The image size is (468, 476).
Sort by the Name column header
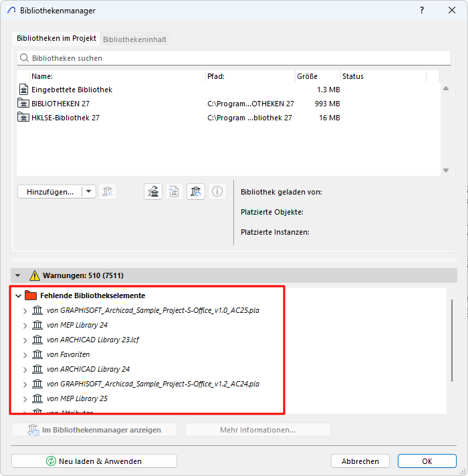tap(118, 76)
